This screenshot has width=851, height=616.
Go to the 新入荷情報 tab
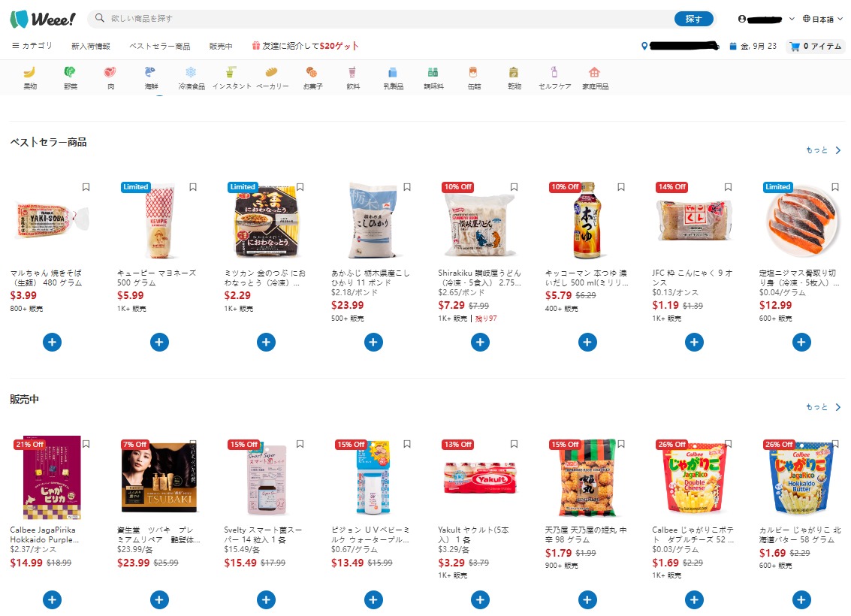pos(91,46)
